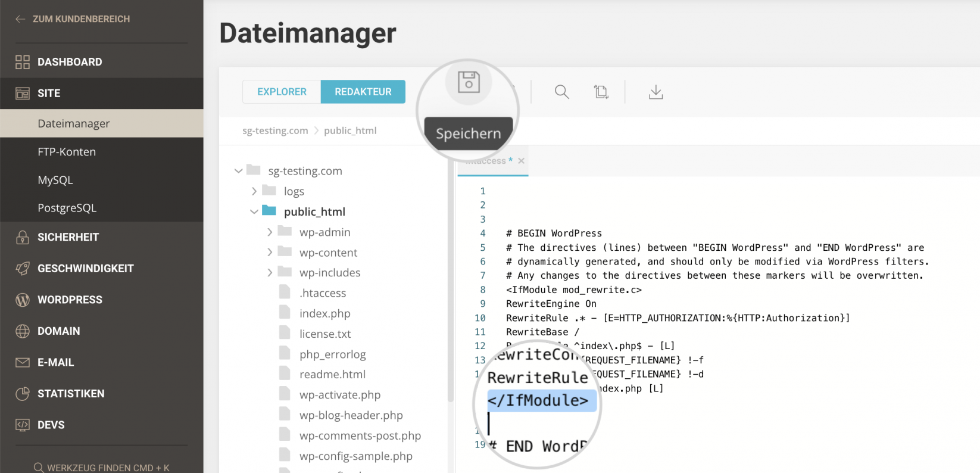Select php_errorlog file in tree

click(x=332, y=354)
